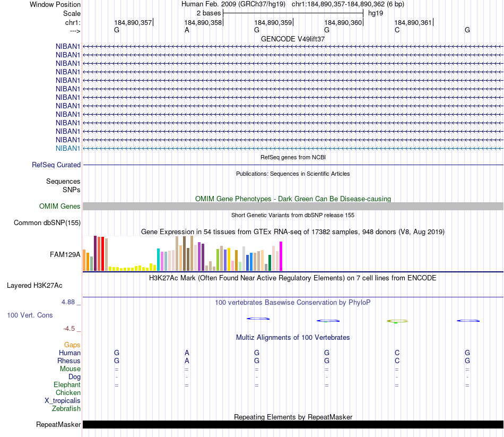Click 'Repeating Elements by RepeatMasker' title
This screenshot has width=504, height=437.
click(x=293, y=417)
